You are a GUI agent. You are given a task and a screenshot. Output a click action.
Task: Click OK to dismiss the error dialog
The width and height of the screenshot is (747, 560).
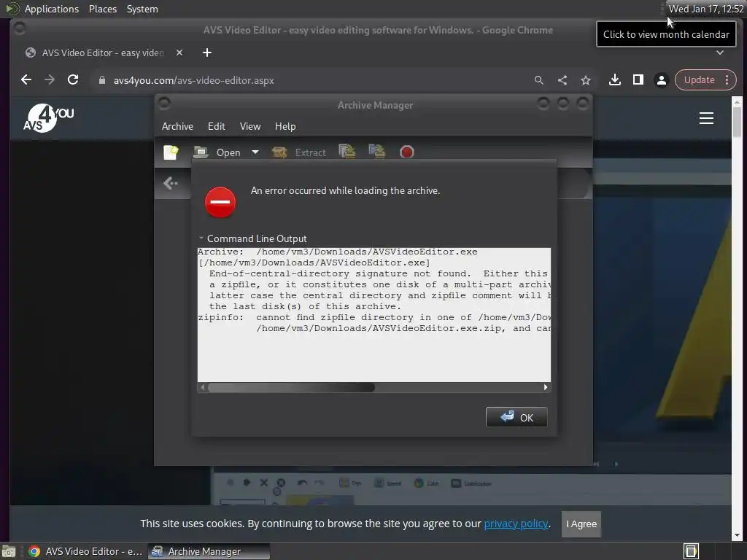coord(516,417)
